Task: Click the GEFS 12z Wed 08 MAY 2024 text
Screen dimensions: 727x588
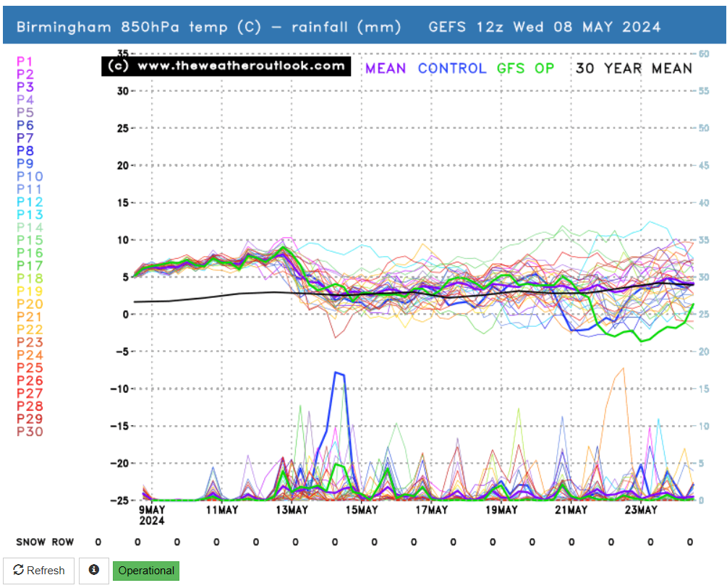Action: [544, 27]
